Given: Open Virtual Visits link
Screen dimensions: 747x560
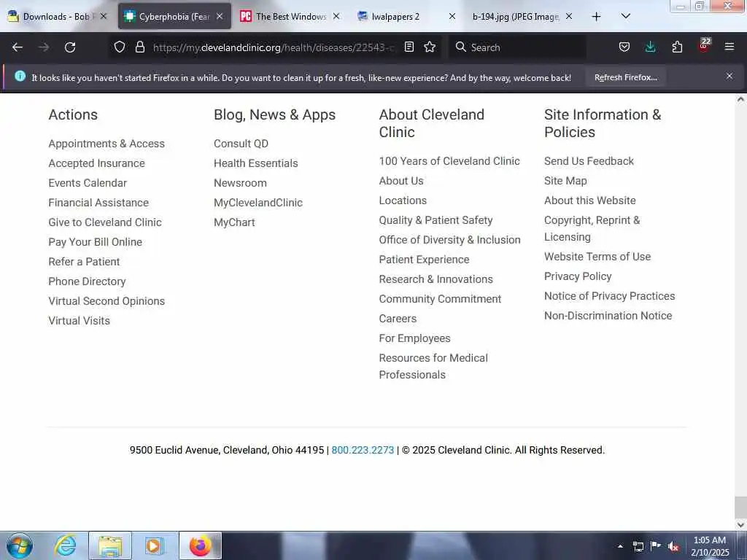Looking at the screenshot, I should 79,321.
